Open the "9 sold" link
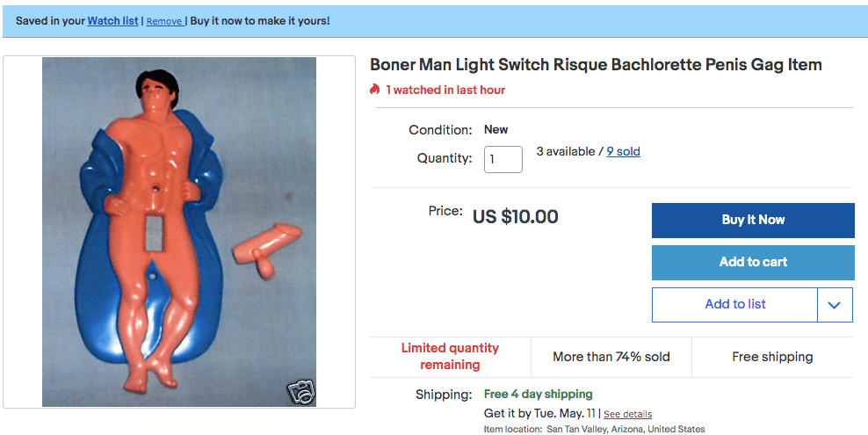 coord(623,151)
